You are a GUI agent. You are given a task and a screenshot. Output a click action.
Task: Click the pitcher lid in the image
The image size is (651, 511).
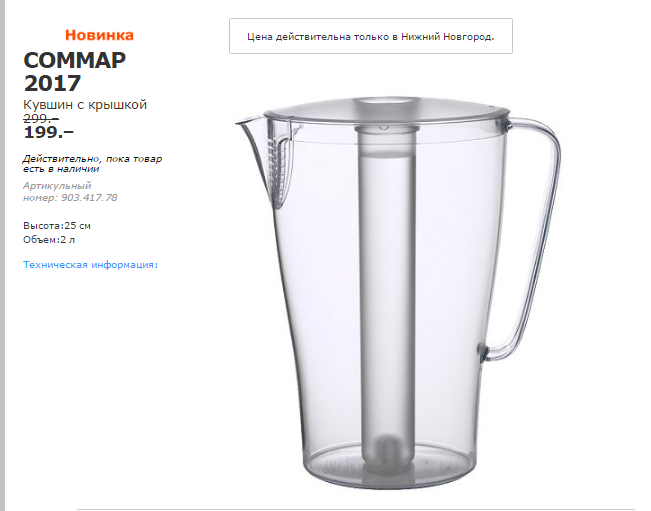[387, 109]
